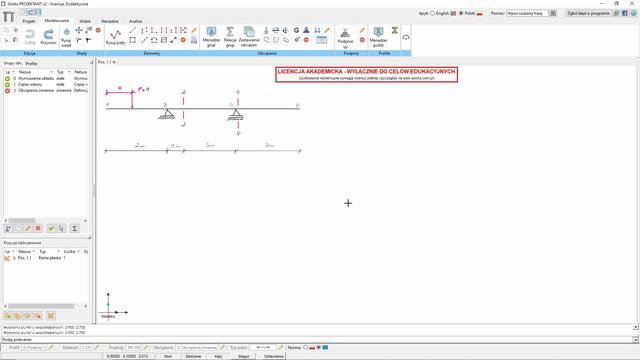This screenshot has width=640, height=360.
Task: Click the rectangle element icon
Action: [132, 40]
